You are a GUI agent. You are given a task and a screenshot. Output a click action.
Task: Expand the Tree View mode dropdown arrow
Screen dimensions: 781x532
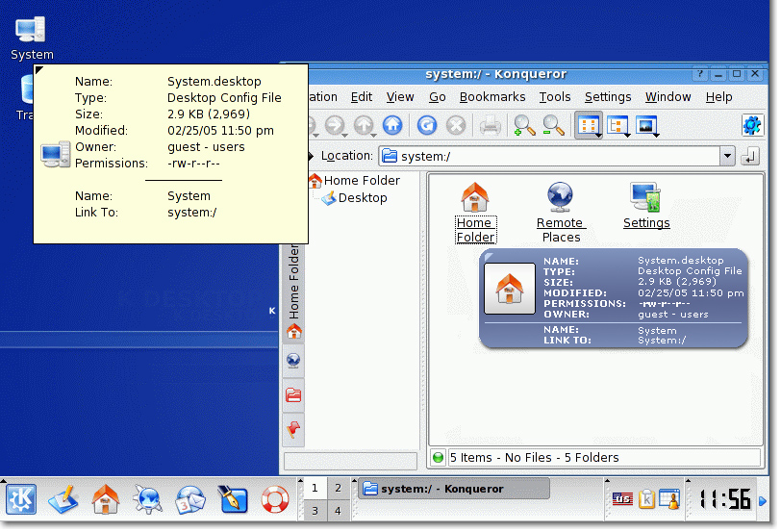click(x=627, y=135)
